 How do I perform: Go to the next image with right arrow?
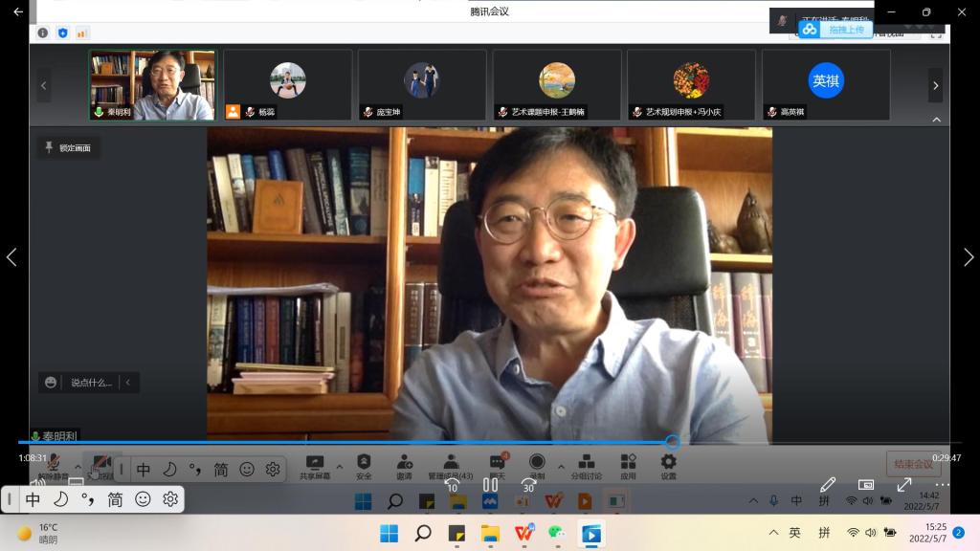968,256
